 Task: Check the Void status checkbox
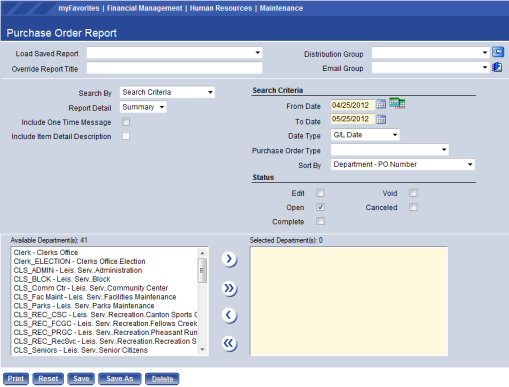(413, 193)
